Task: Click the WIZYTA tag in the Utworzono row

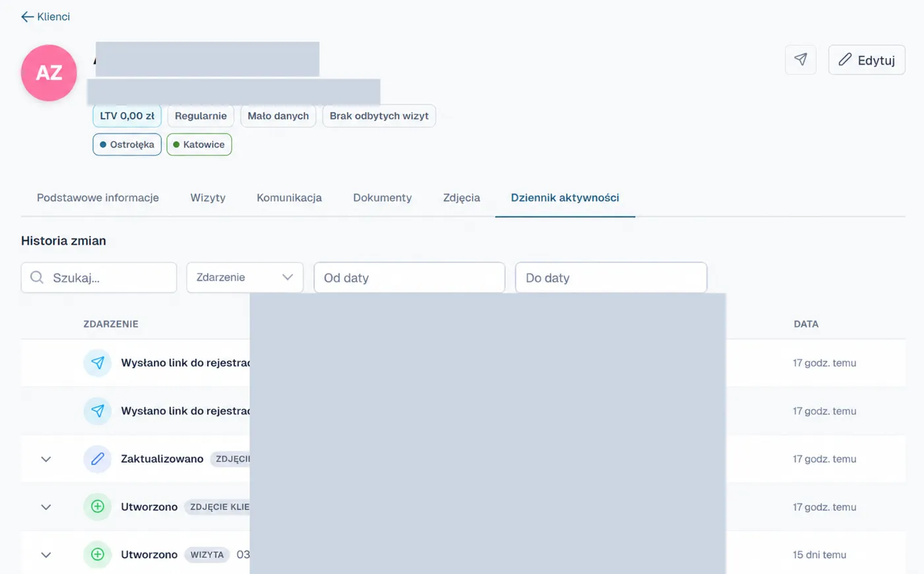Action: click(x=207, y=555)
